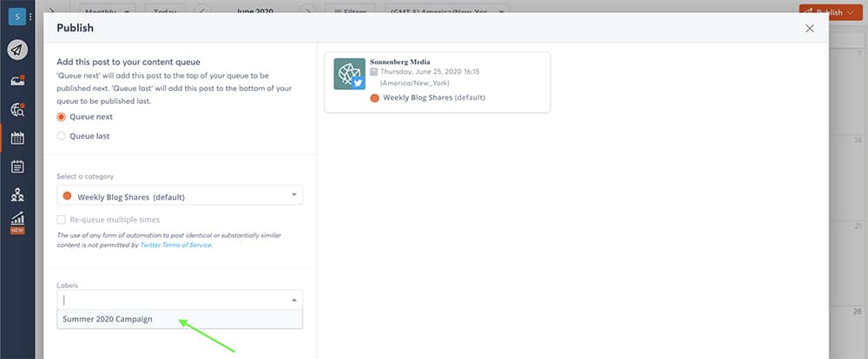Image resolution: width=868 pixels, height=359 pixels.
Task: Click the category dropdown arrow
Action: pyautogui.click(x=294, y=195)
